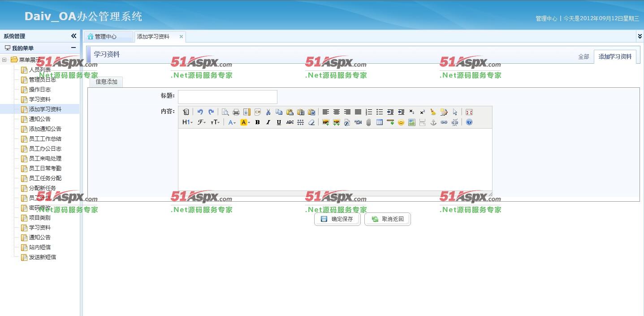This screenshot has height=316, width=644.
Task: Select all content with the cursor icon
Action: (x=455, y=112)
